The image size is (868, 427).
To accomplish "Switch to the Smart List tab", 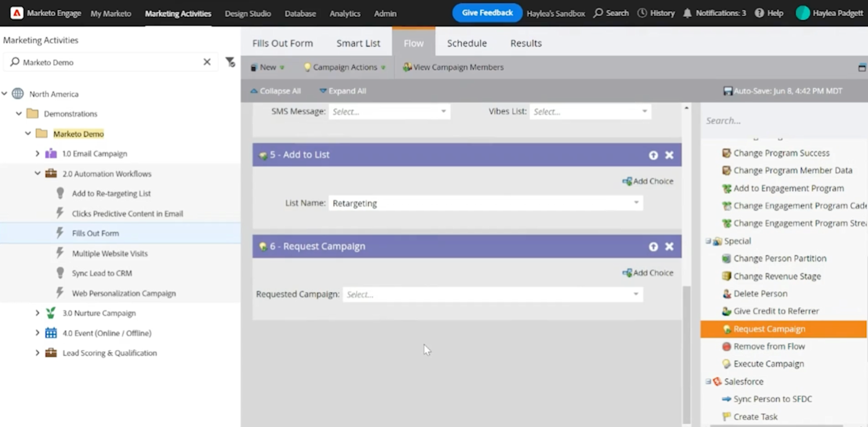I will [x=358, y=43].
